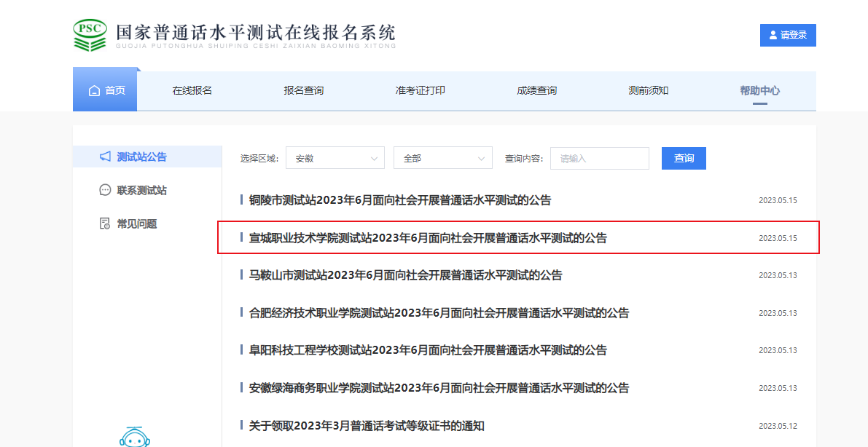Click date 2023.05.15 of 铜陵市 row
This screenshot has width=868, height=447.
(x=778, y=200)
